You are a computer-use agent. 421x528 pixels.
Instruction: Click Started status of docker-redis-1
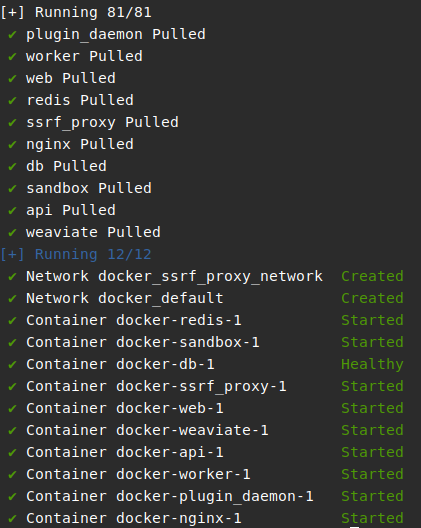click(372, 320)
